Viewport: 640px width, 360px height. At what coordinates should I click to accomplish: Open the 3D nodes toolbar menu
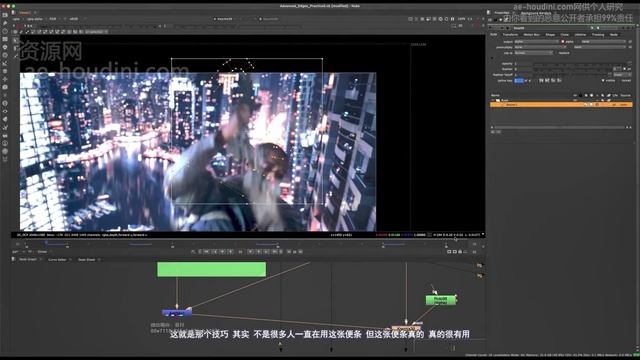(x=5, y=87)
